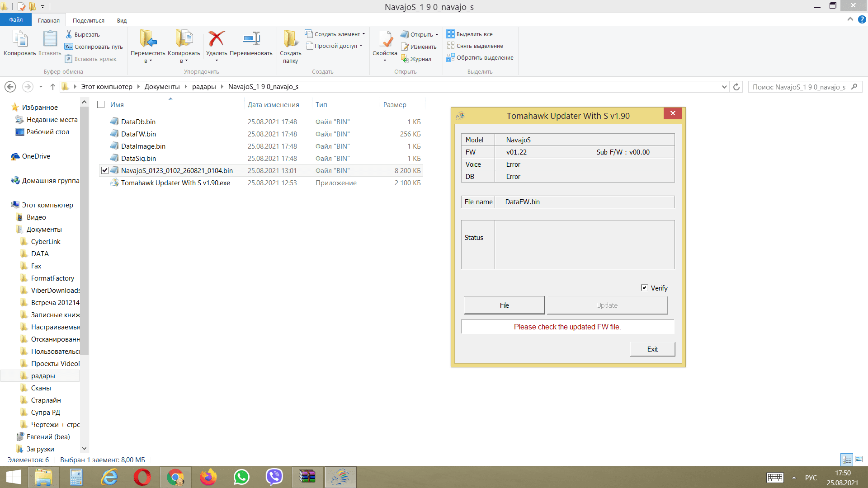Screen dimensions: 868x488
Task: Click the refresh button in the address bar
Action: 736,87
